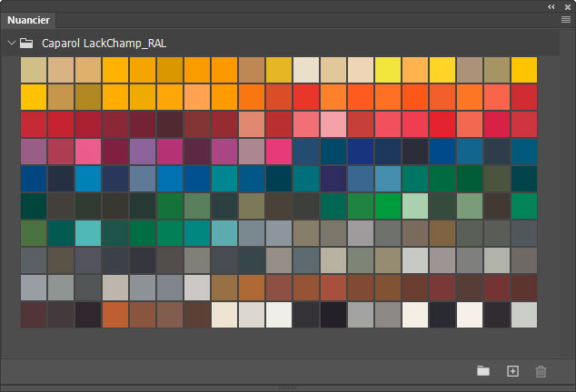Image resolution: width=576 pixels, height=392 pixels.
Task: Click the last dark red swatch in third row
Action: 524,124
